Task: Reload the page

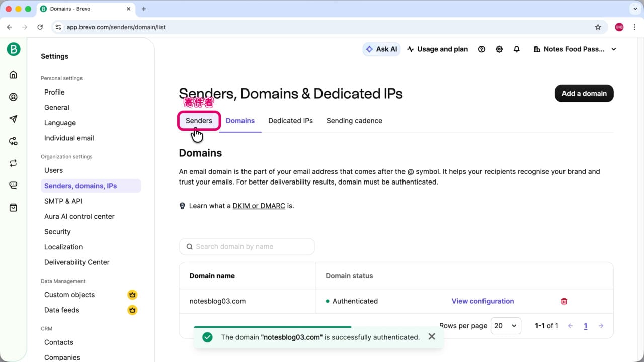Action: (x=40, y=27)
